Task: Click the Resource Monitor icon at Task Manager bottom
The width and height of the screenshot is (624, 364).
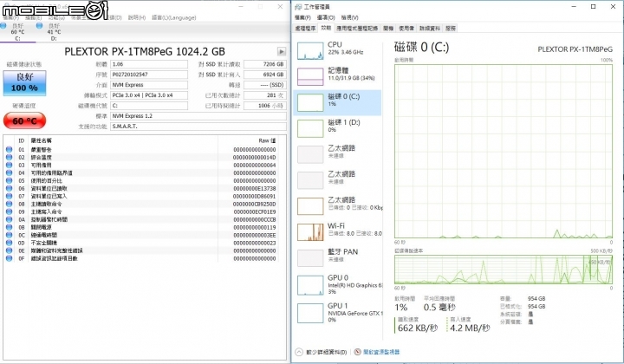Action: tap(357, 352)
